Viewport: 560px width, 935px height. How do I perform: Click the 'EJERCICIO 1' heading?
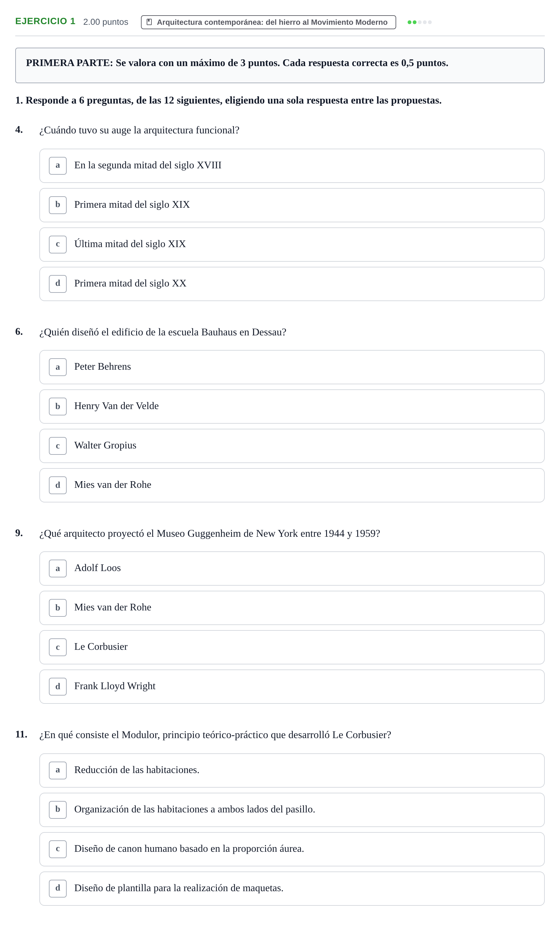pos(45,21)
